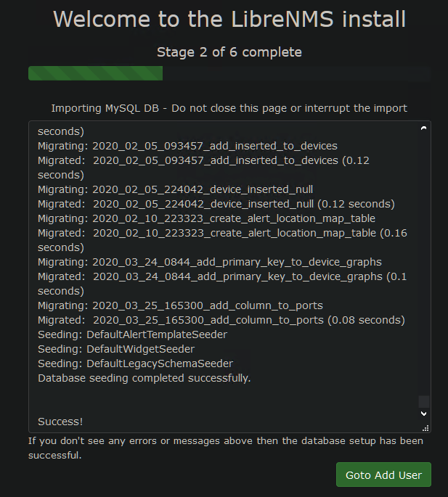Click 'Database seeding completed successfully.' line
The image size is (448, 497).
[144, 378]
